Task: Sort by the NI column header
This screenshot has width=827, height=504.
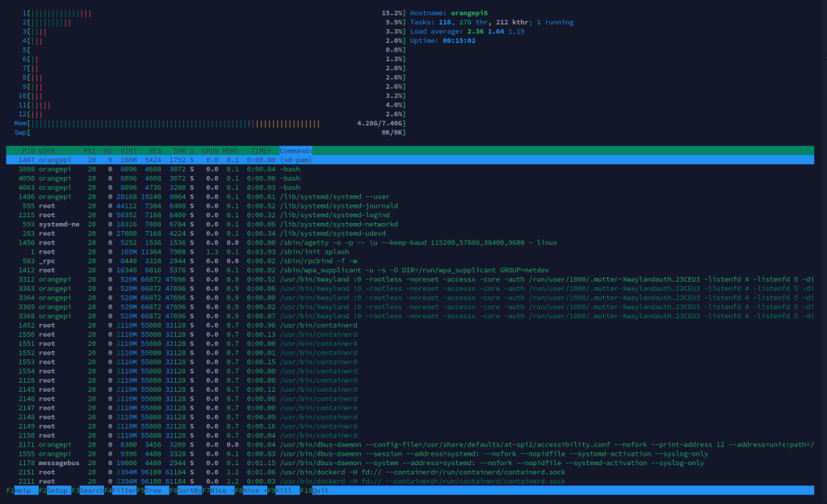Action: (107, 151)
